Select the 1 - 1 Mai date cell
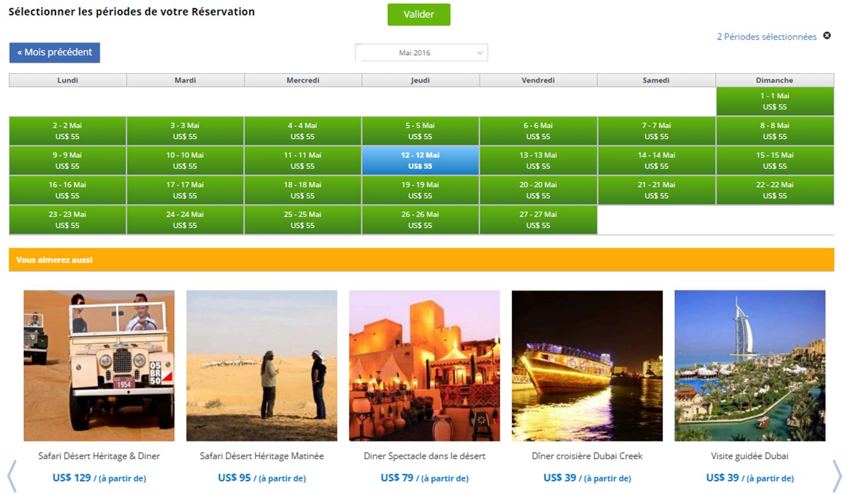This screenshot has height=494, width=868. coord(775,102)
